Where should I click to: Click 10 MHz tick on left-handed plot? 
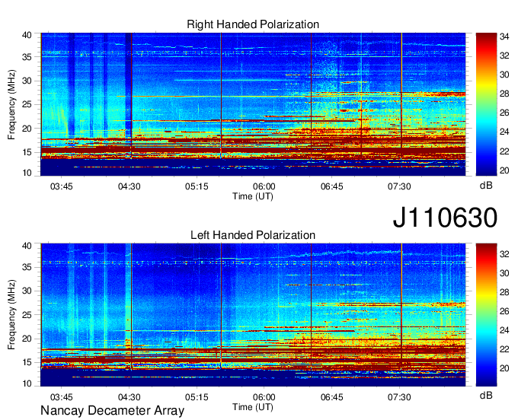[x=27, y=383]
